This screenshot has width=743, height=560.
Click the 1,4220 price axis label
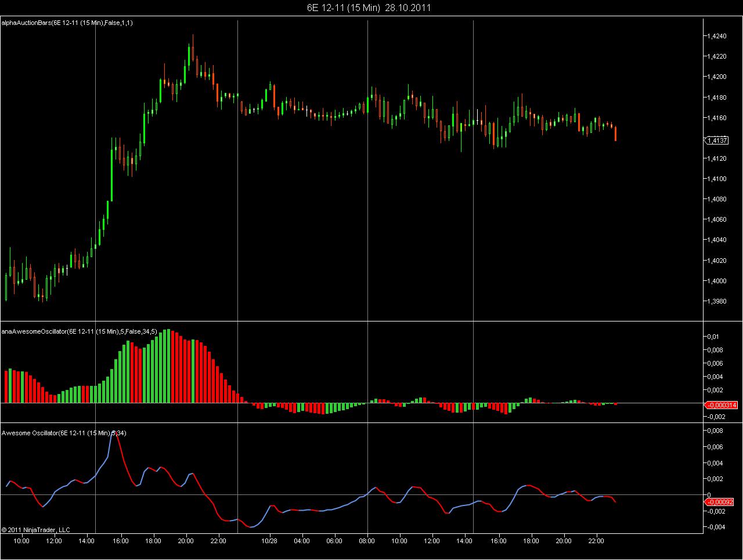point(717,56)
